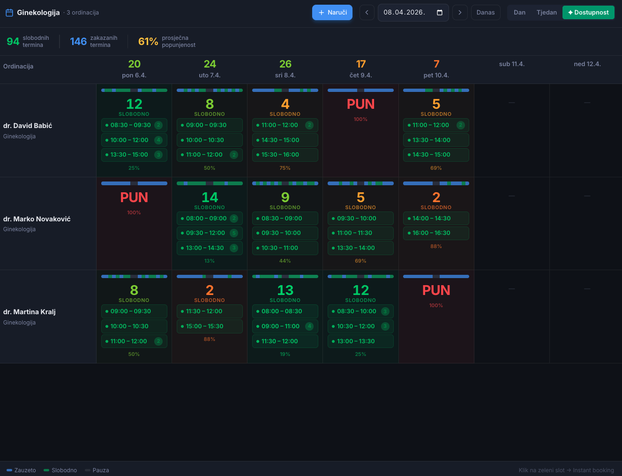Select Novaković's Tuesday 09:30 – 12:00 slot
Viewport: 622px width, 476px height.
pyautogui.click(x=209, y=233)
